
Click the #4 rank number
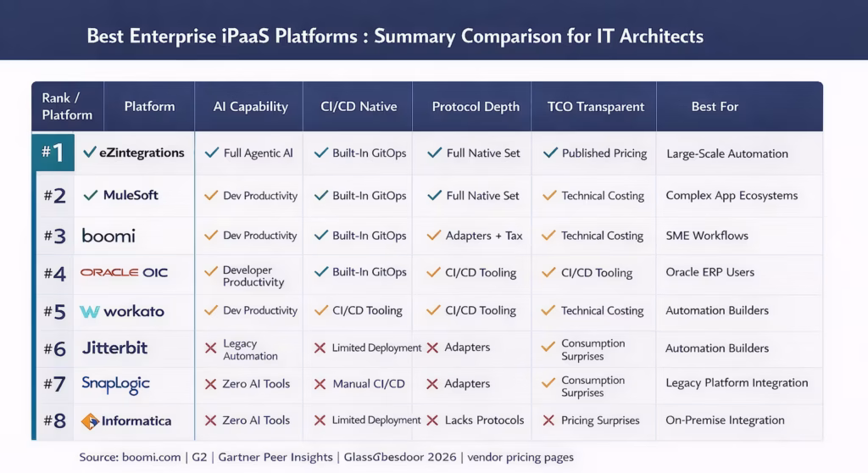[x=55, y=274]
